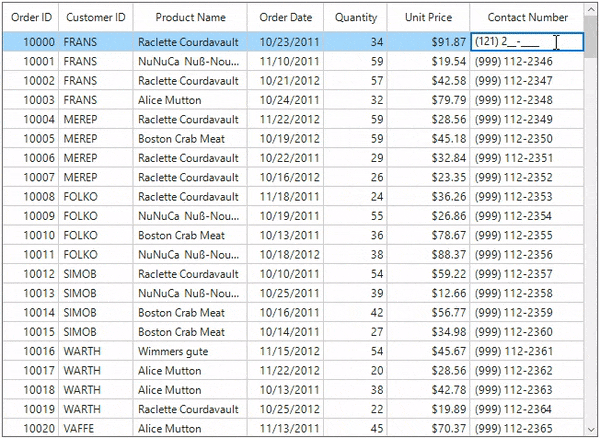The height and width of the screenshot is (438, 600).
Task: Click the vertical scrollbar thumb
Action: click(590, 37)
